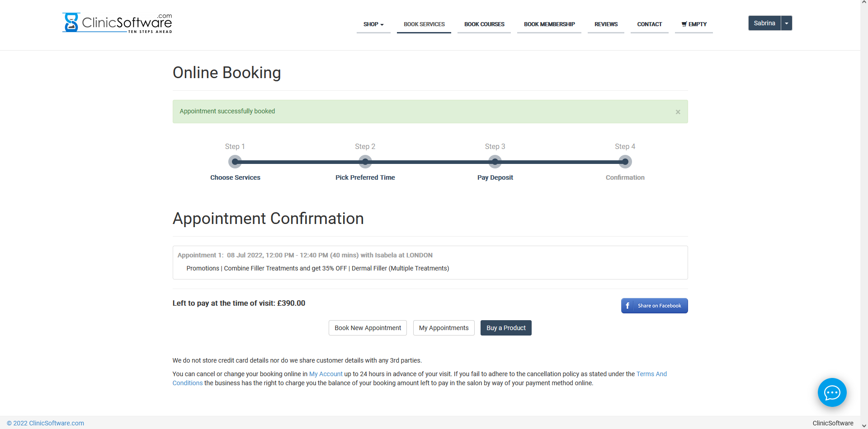Click the Facebook icon on share button
The image size is (868, 429).
(x=627, y=306)
